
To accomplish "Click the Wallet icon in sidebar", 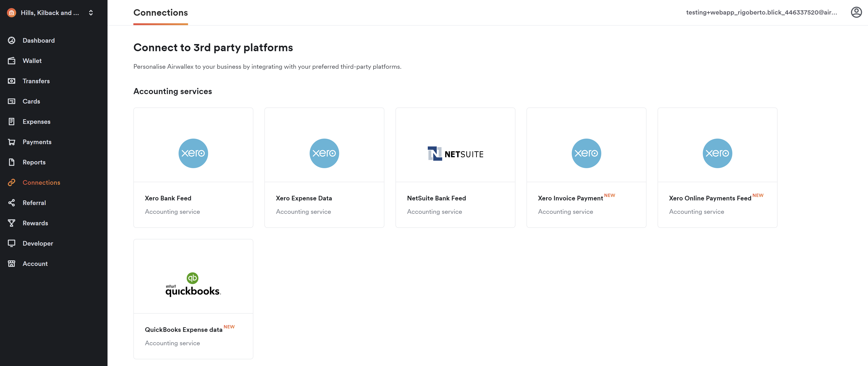I will tap(12, 61).
